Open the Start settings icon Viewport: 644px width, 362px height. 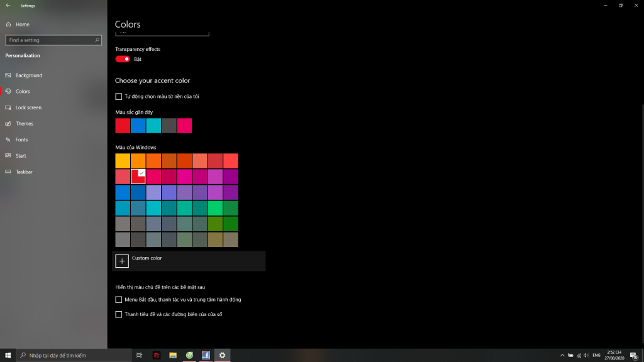tap(9, 155)
